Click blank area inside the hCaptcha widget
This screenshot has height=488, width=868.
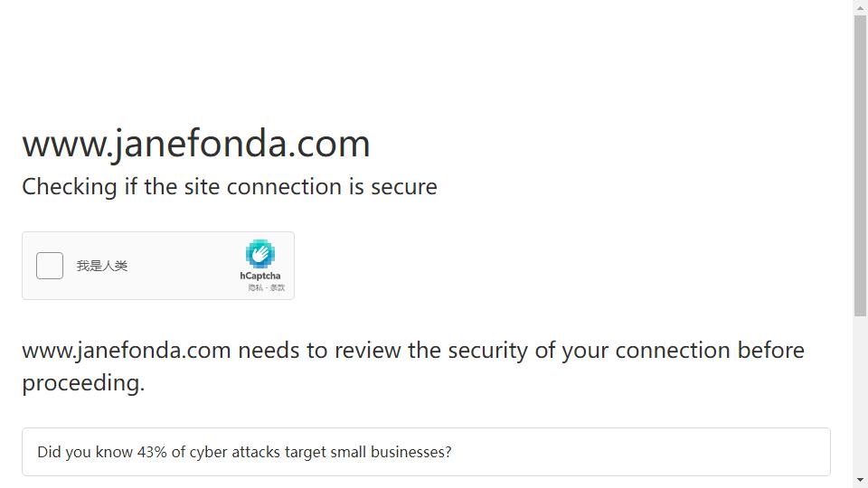point(183,266)
